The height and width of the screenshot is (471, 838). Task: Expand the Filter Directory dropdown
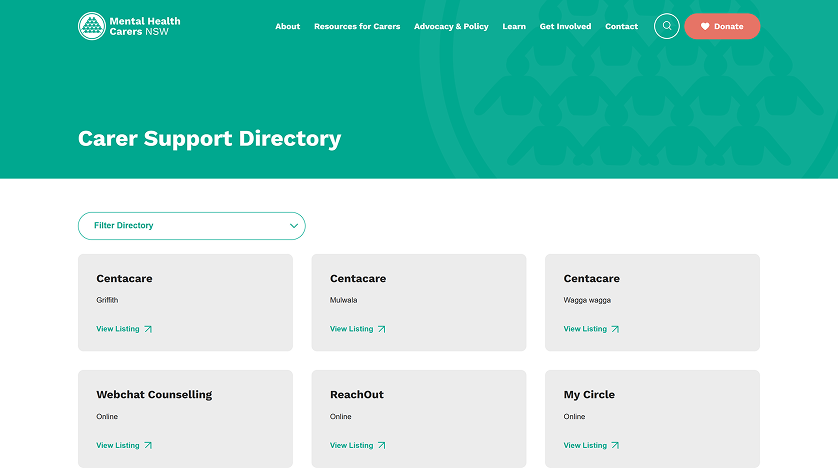(x=192, y=226)
